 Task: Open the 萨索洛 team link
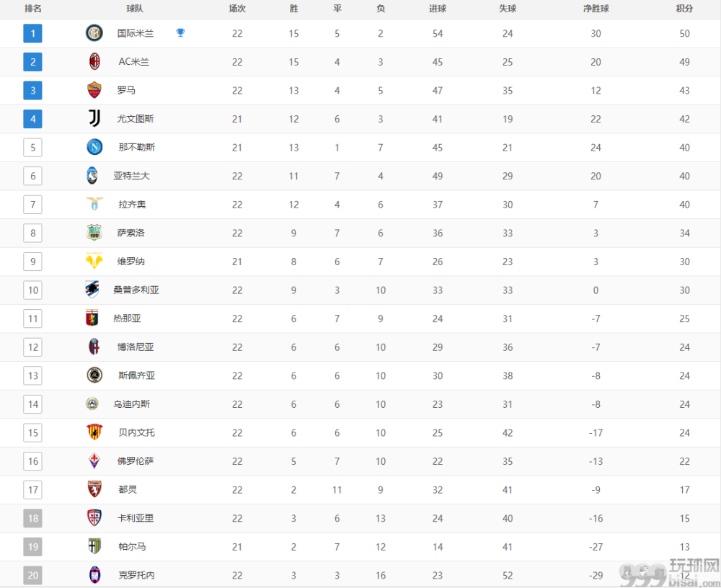[131, 233]
